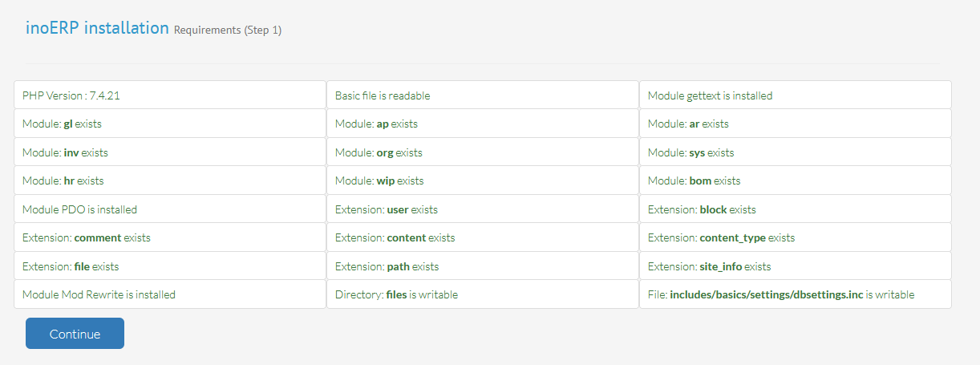Click the Requirements (Step 1) subtitle
This screenshot has width=980, height=365.
pos(228,30)
